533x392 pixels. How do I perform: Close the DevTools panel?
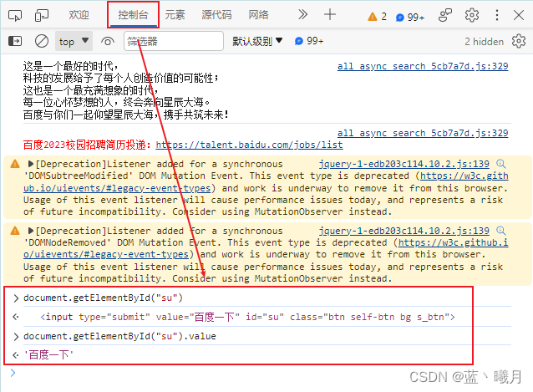[519, 15]
